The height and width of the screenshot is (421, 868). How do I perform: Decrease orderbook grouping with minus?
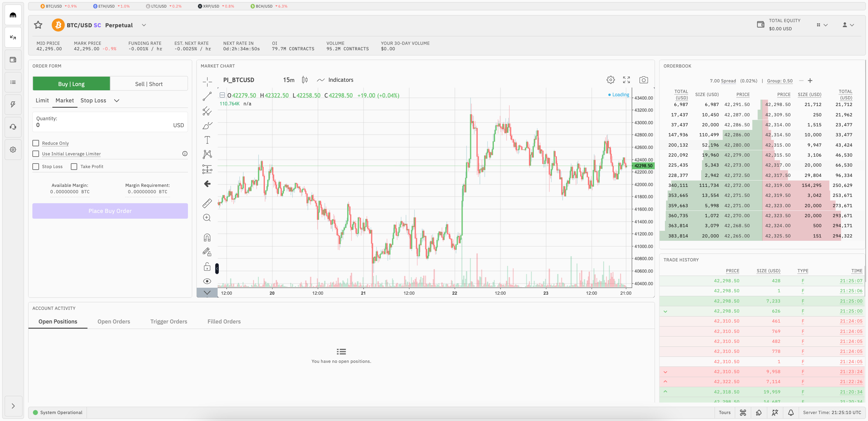801,81
